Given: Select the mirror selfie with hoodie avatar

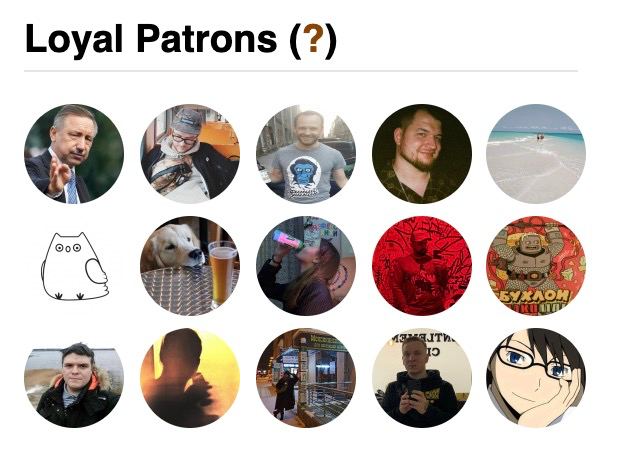Looking at the screenshot, I should click(x=422, y=378).
